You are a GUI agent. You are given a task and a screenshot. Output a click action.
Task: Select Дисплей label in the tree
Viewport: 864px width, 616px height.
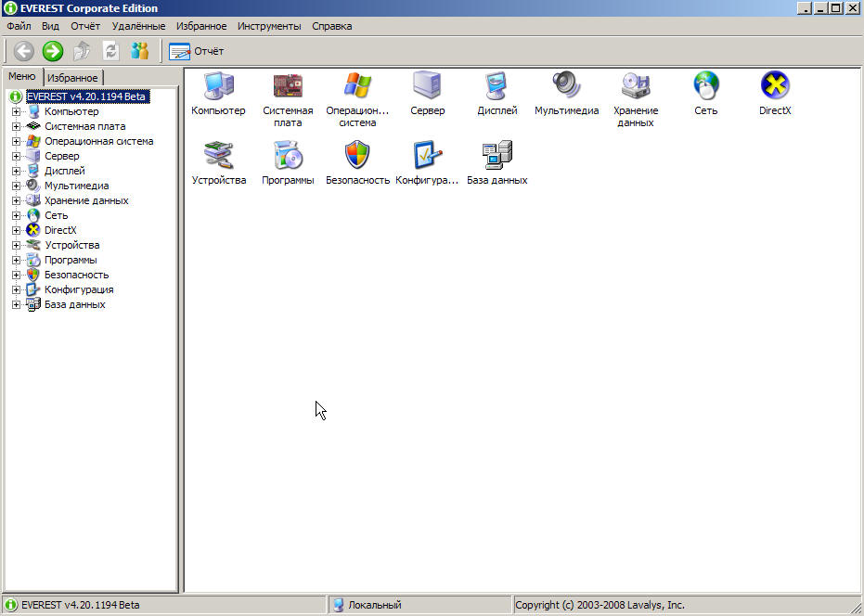pos(64,171)
